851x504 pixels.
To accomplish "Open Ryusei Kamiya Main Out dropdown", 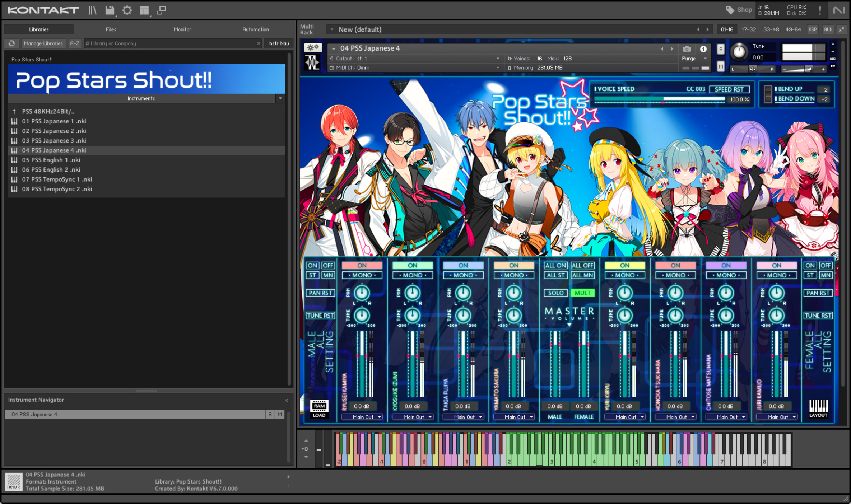I will (362, 417).
